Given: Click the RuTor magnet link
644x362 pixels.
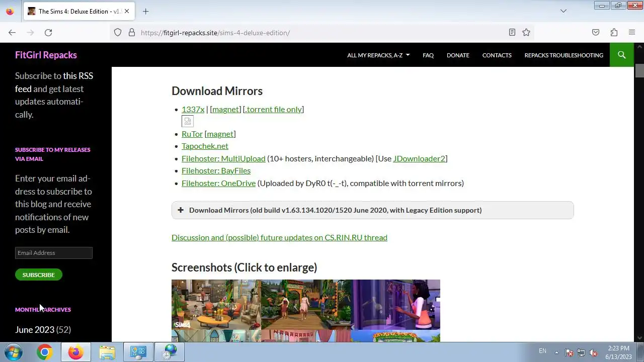Looking at the screenshot, I should pyautogui.click(x=220, y=134).
